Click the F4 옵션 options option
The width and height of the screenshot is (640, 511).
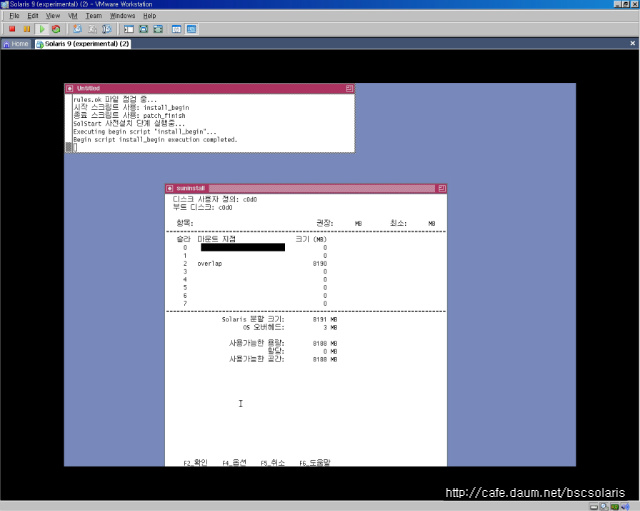pyautogui.click(x=234, y=462)
